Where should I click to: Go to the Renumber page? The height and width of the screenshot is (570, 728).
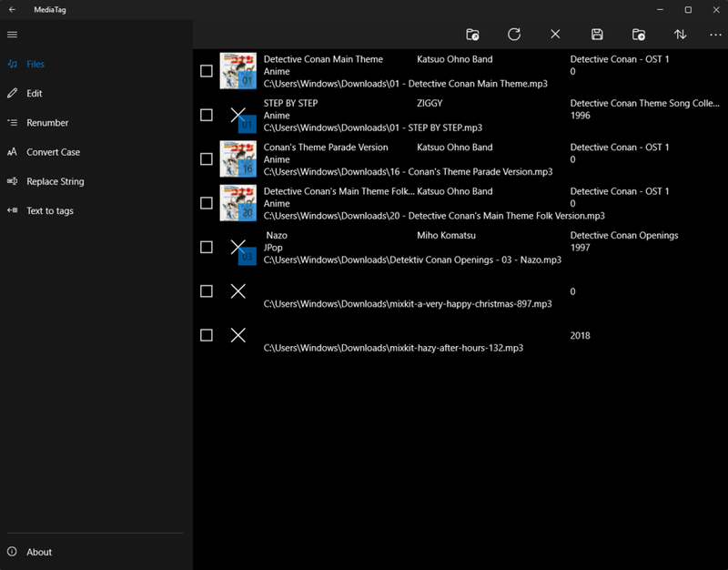(47, 123)
